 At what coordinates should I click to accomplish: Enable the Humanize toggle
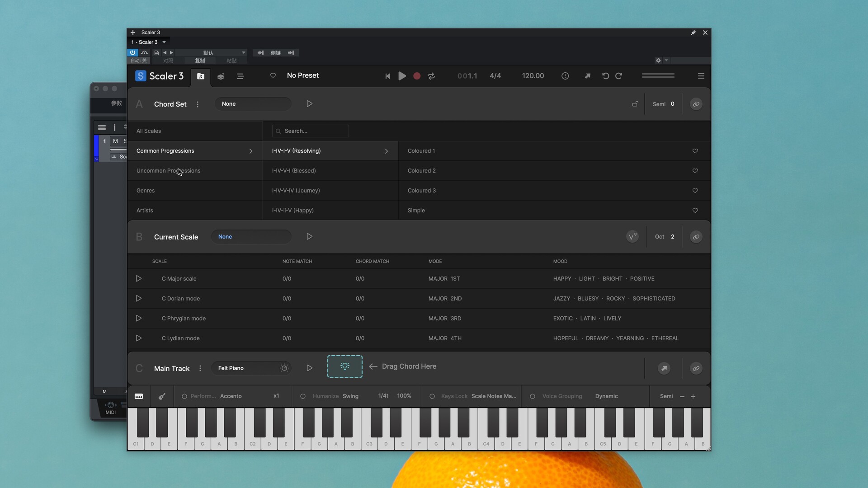(x=303, y=396)
